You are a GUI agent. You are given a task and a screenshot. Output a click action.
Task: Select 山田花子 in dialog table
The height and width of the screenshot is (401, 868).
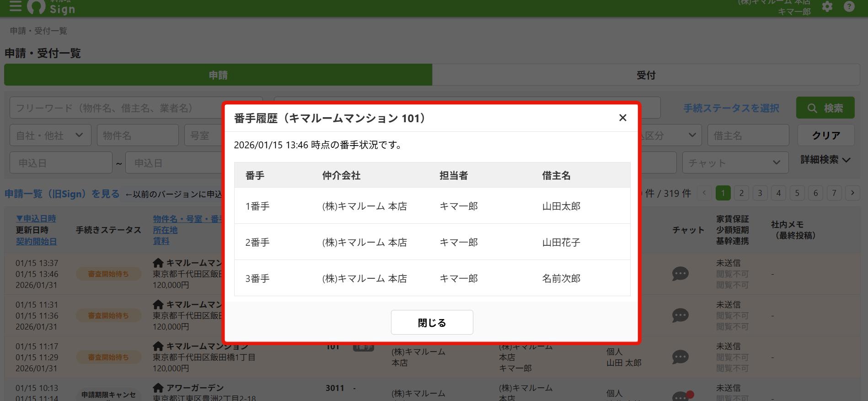point(561,242)
